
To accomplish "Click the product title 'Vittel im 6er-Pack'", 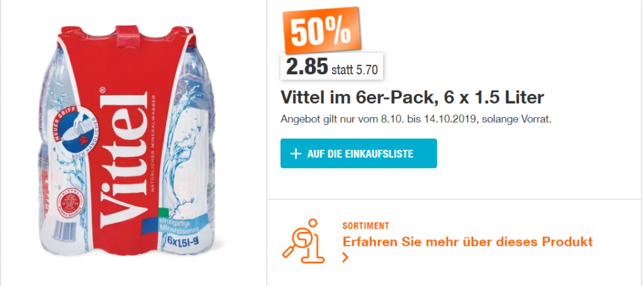I will pos(412,97).
